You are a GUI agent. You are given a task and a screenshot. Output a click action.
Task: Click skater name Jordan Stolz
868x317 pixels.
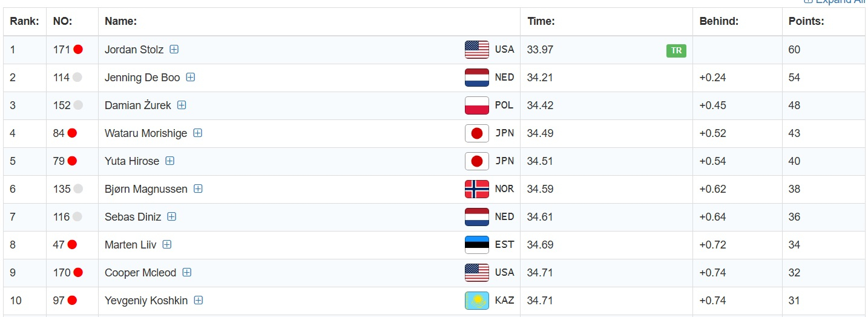[134, 50]
